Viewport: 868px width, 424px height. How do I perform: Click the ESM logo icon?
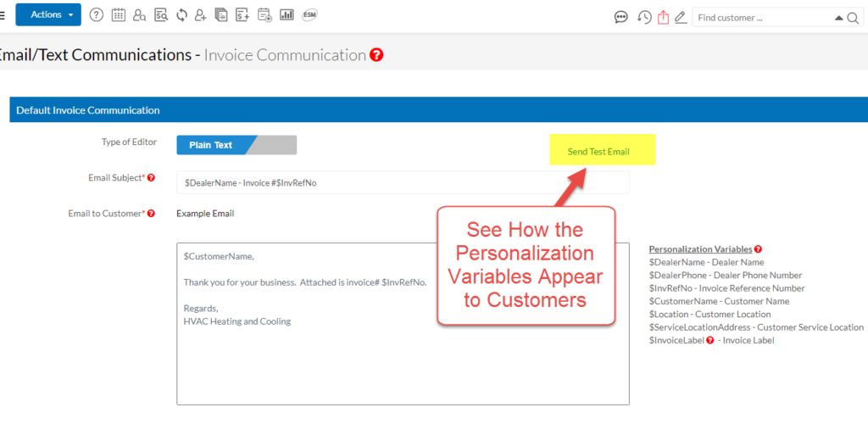[x=309, y=15]
